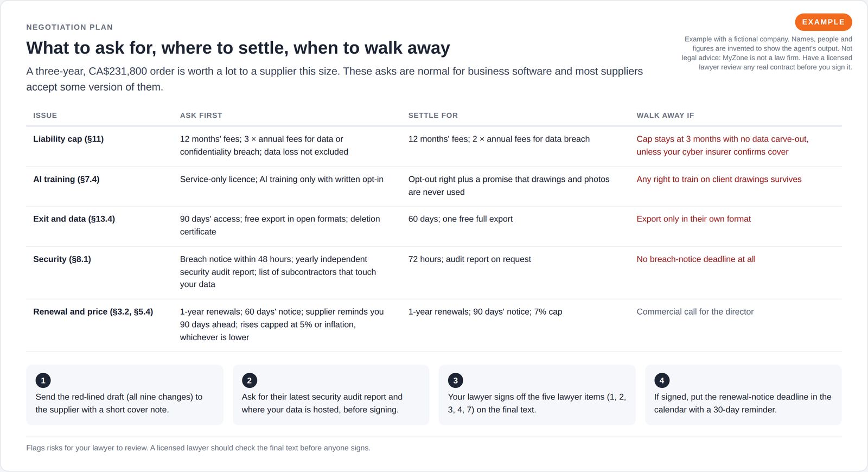Image resolution: width=868 pixels, height=472 pixels.
Task: Click red text 'Export only in their own format'
Action: pyautogui.click(x=693, y=219)
